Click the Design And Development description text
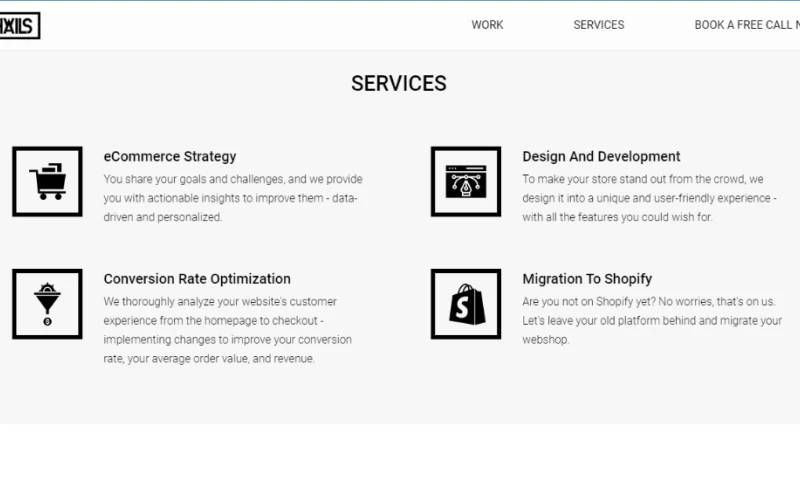Screen dimensions: 800x480 click(x=649, y=198)
